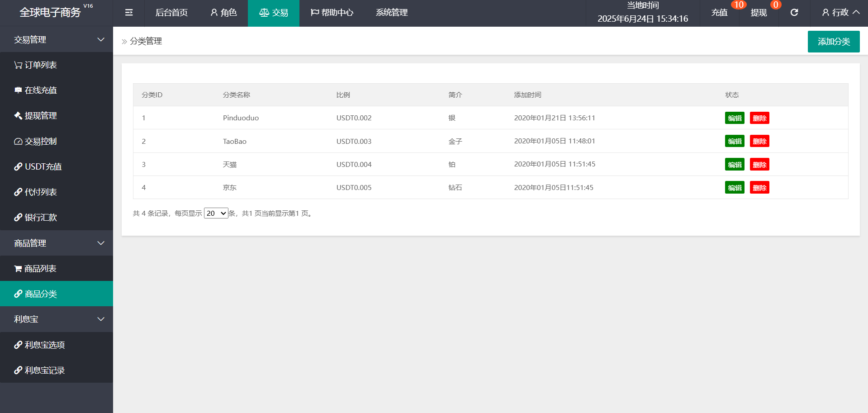Click scales icon in 交易 tab

[x=264, y=13]
